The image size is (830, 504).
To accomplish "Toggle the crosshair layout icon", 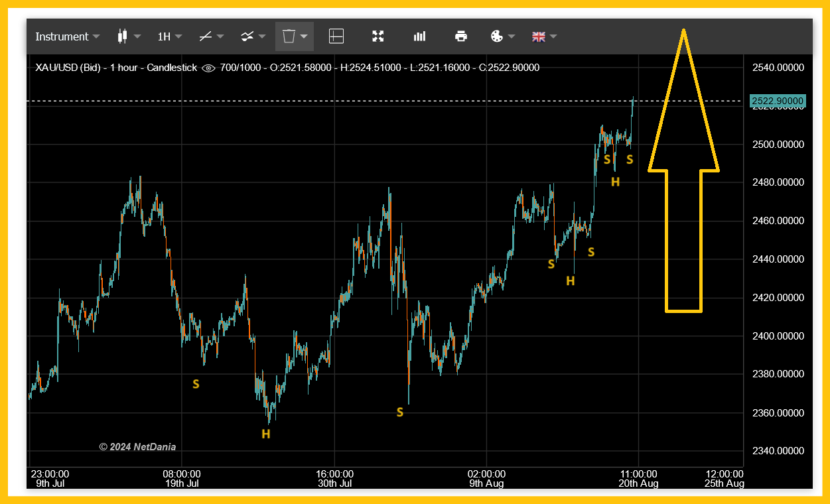I will pyautogui.click(x=336, y=36).
